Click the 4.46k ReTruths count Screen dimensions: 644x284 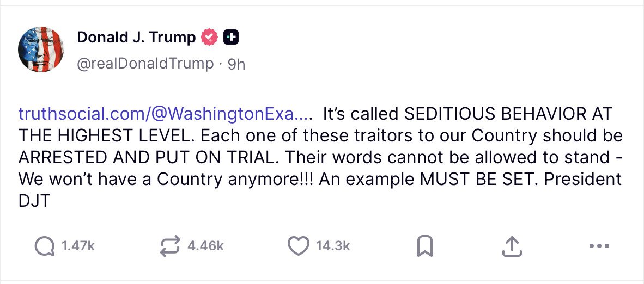tap(205, 246)
